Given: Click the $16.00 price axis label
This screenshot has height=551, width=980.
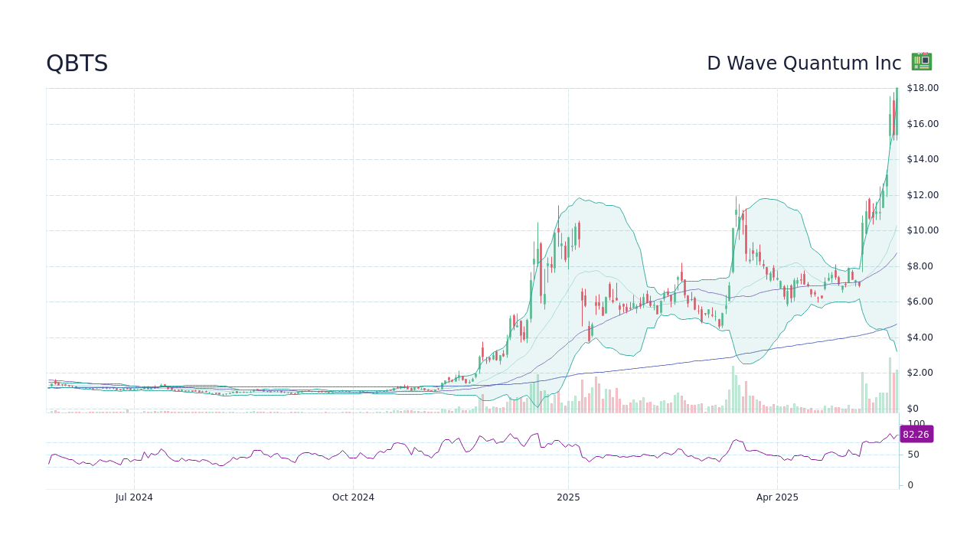Looking at the screenshot, I should 923,124.
